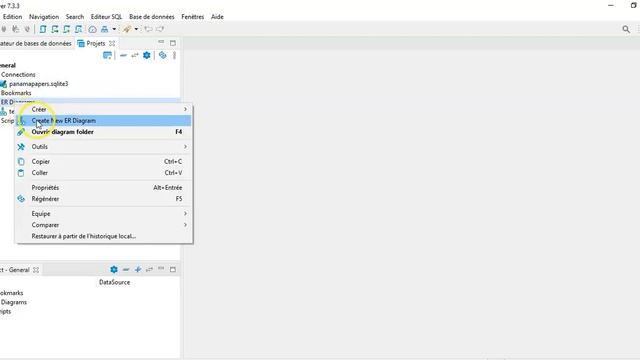Click the global search magnifier icon

coord(626,29)
